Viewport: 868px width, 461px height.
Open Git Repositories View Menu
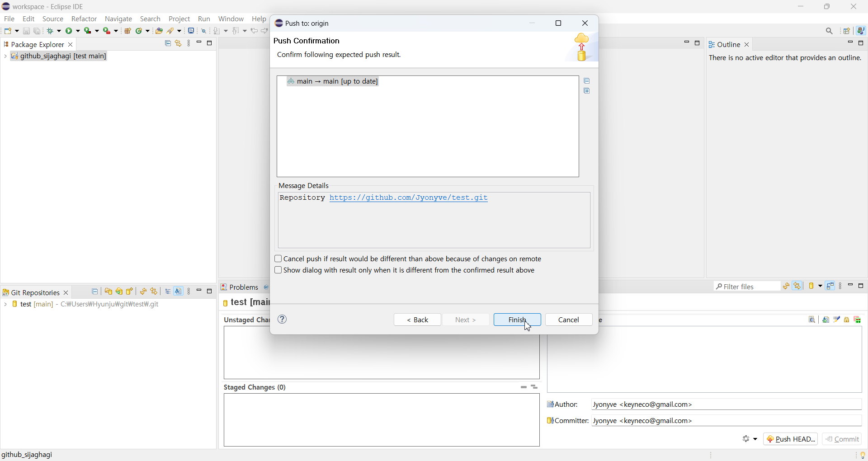(x=189, y=292)
